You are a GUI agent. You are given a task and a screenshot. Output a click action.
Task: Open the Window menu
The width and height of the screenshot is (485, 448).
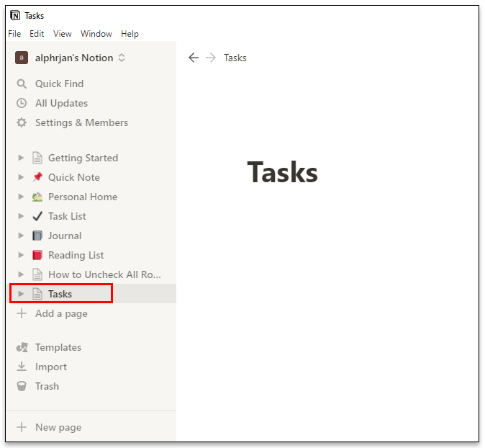coord(96,33)
